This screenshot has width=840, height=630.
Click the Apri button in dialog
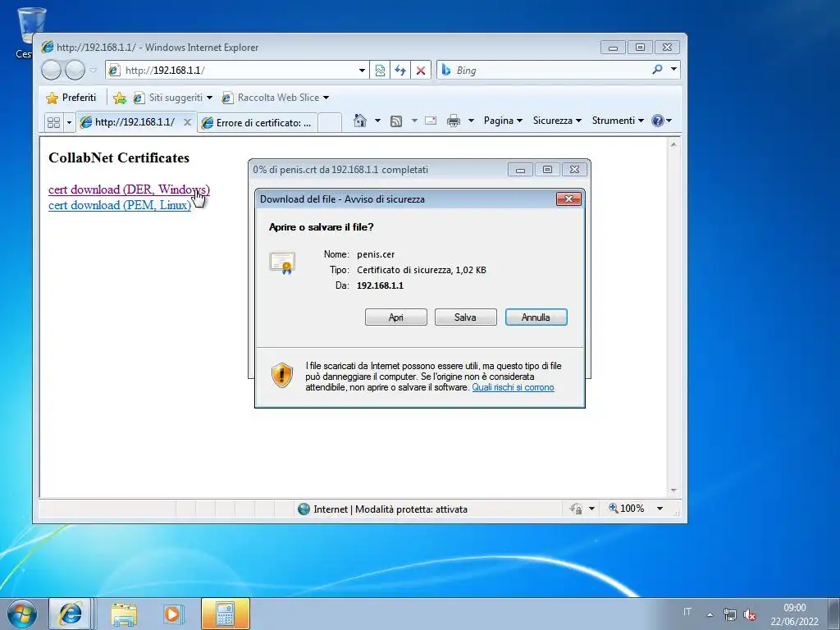coord(396,317)
